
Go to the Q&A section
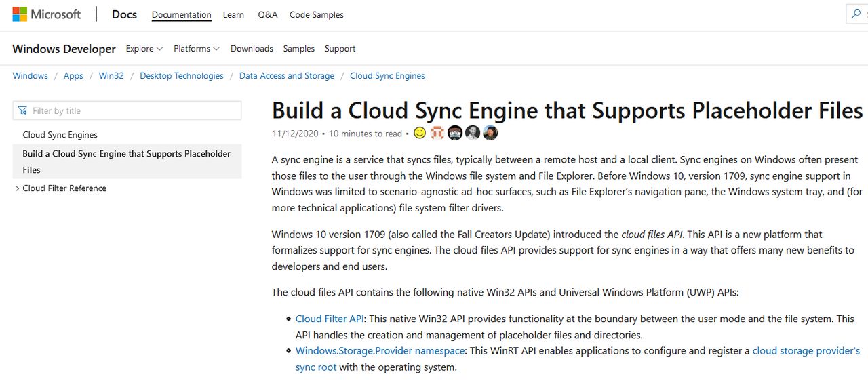pyautogui.click(x=267, y=15)
